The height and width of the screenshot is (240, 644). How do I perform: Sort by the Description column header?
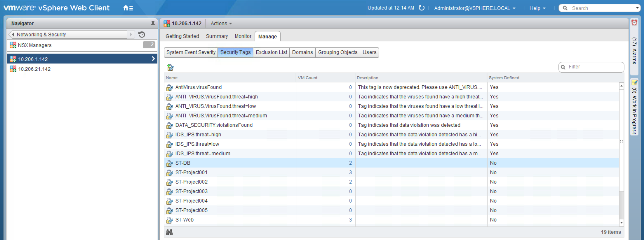pyautogui.click(x=421, y=78)
